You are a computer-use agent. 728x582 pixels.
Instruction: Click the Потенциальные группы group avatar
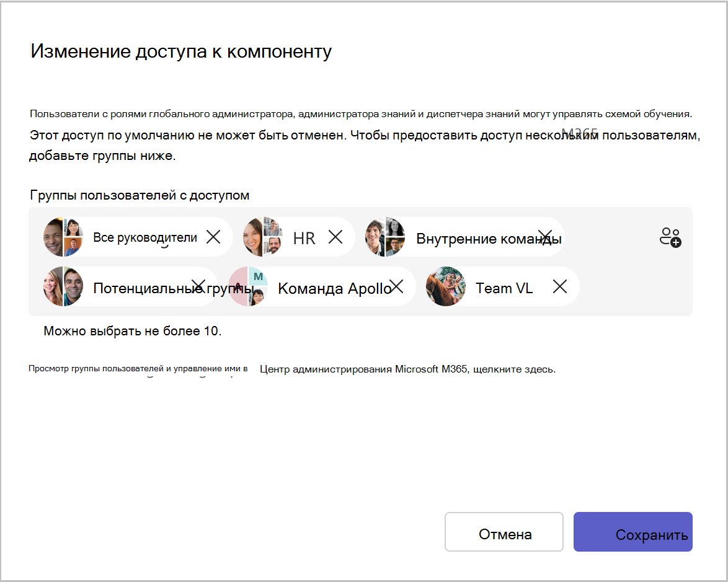pos(63,286)
